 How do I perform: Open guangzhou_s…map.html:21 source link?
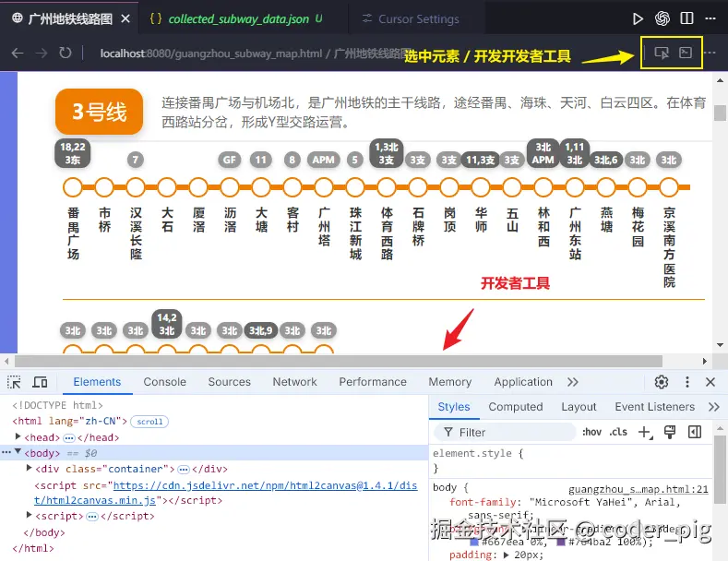pyautogui.click(x=638, y=489)
